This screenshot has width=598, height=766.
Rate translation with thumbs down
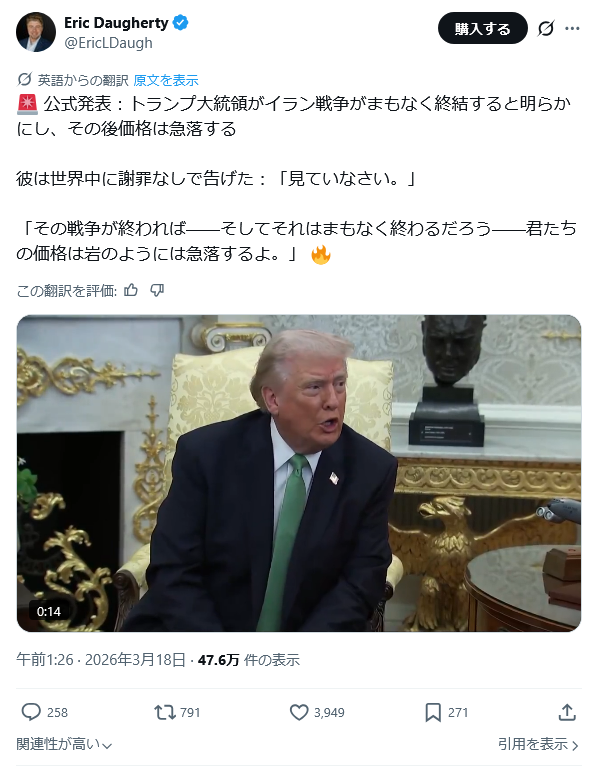click(x=157, y=291)
